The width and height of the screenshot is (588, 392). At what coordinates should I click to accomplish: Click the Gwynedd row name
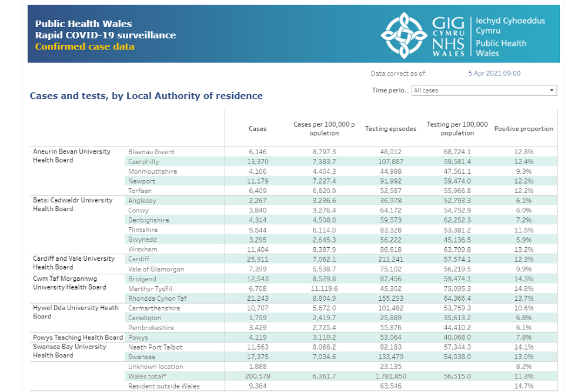click(x=142, y=240)
